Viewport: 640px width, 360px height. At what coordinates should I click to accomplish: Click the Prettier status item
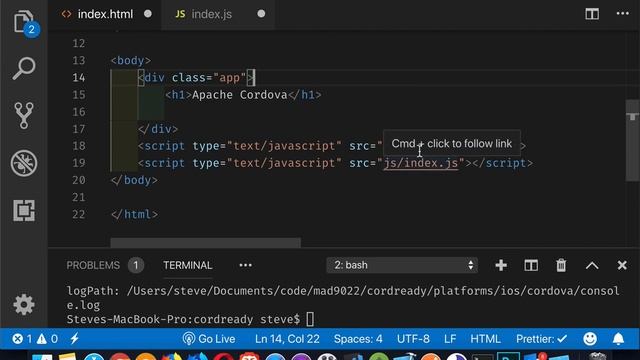(542, 339)
